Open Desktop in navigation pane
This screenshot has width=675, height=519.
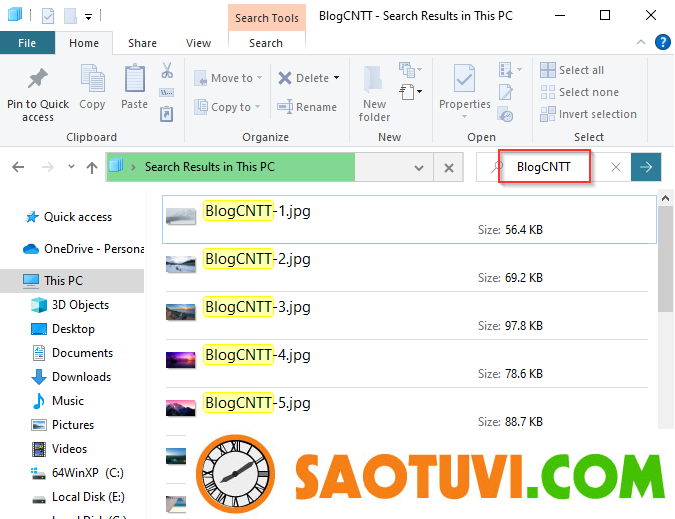coord(63,329)
